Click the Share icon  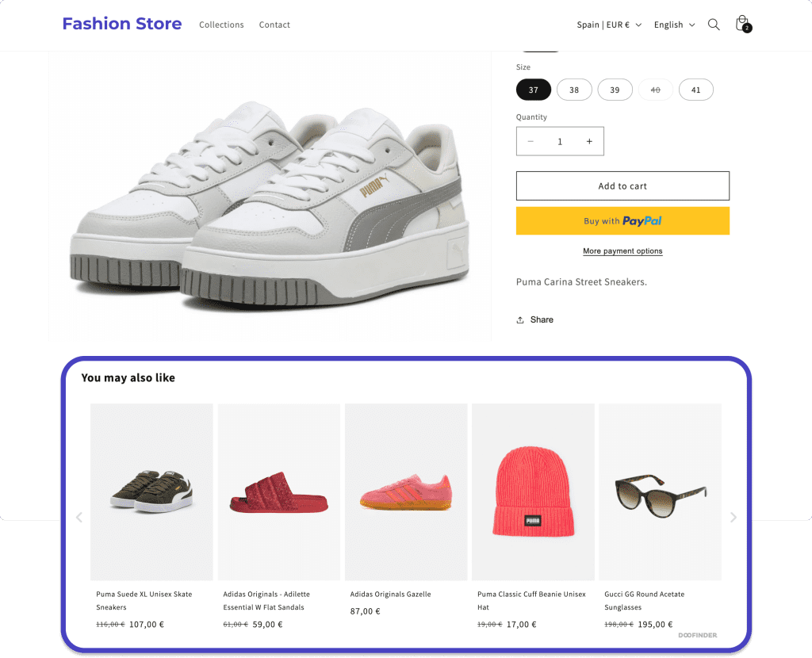tap(520, 320)
